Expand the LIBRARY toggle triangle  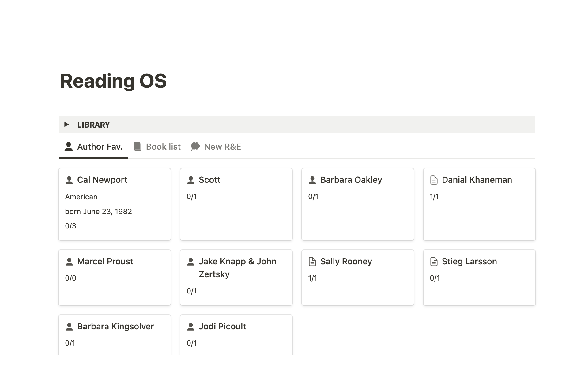click(66, 125)
